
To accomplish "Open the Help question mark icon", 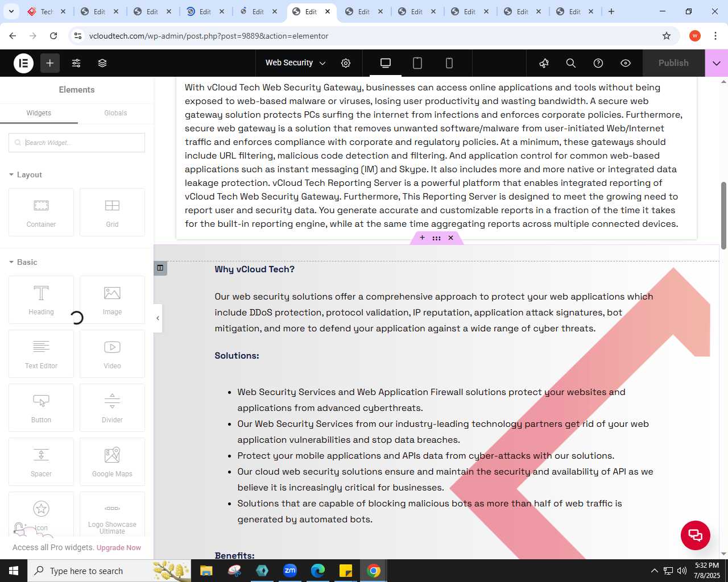I will point(598,63).
